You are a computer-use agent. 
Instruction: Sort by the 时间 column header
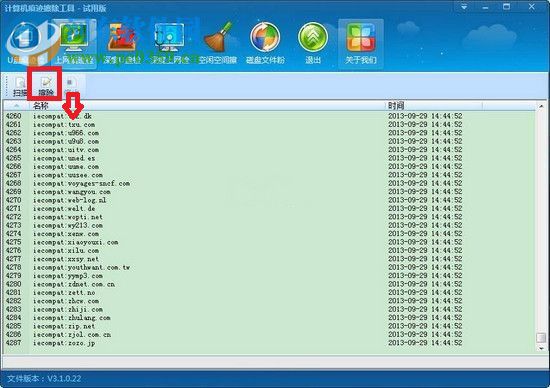coord(434,106)
